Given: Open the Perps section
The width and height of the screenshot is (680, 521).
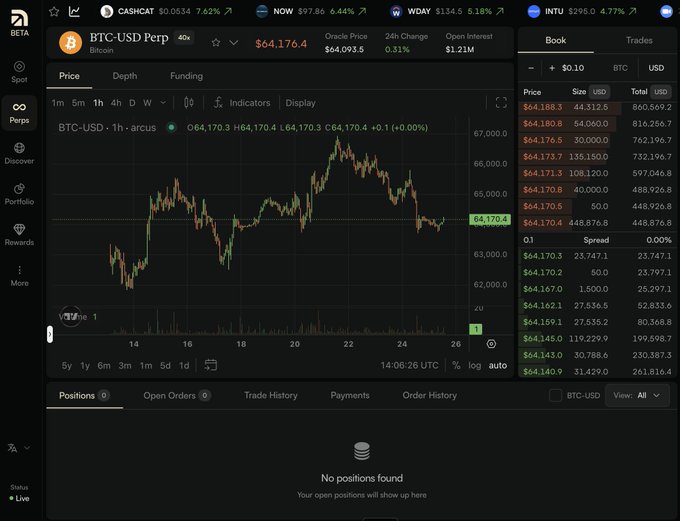Looking at the screenshot, I should click(19, 113).
